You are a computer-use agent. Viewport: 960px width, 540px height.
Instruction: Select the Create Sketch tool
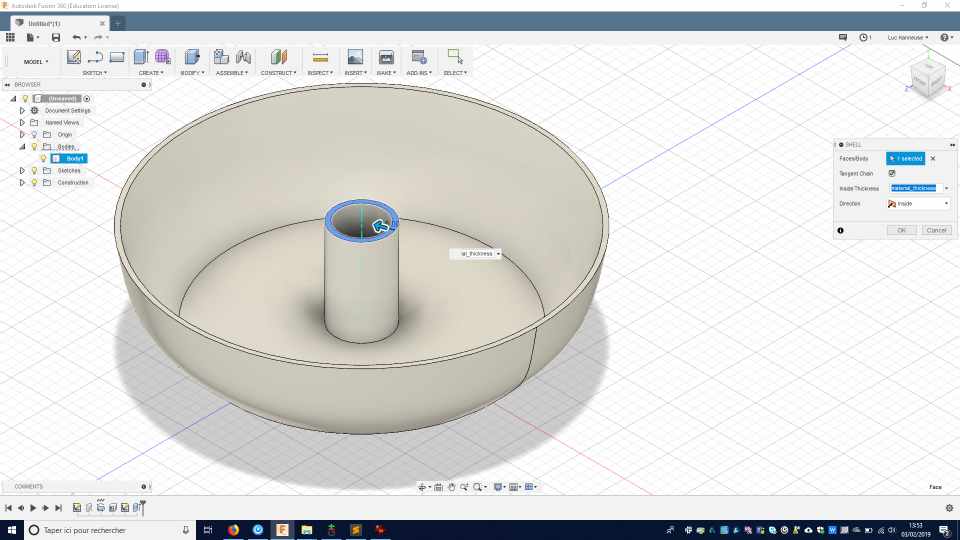pos(73,57)
